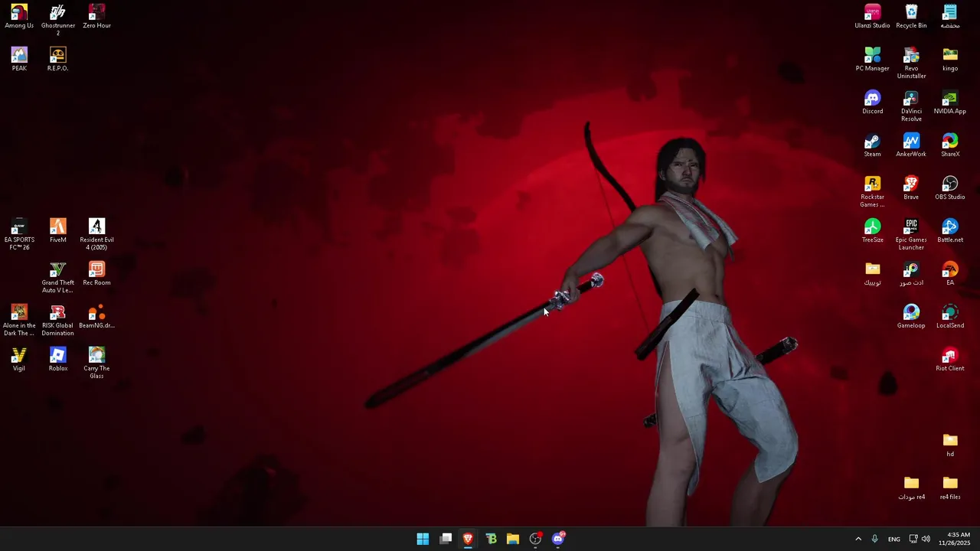Select the ShareX desktop icon
Screen dimensions: 980x551
[950, 145]
